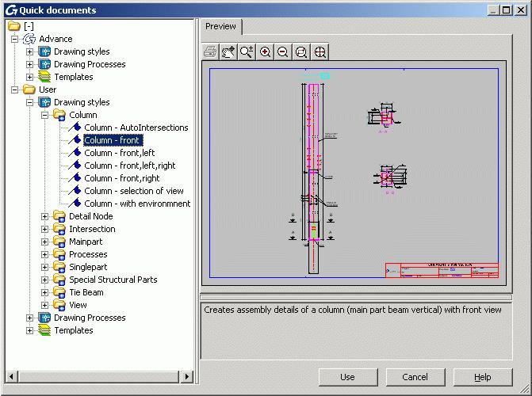The height and width of the screenshot is (396, 532).
Task: Expand the Intersection folder
Action: tap(44, 229)
